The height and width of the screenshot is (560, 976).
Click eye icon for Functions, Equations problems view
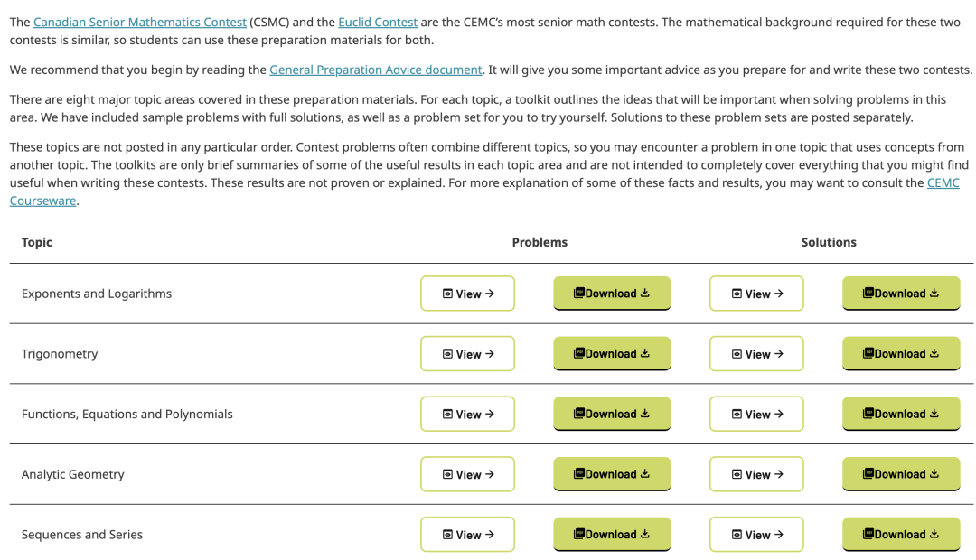(447, 415)
